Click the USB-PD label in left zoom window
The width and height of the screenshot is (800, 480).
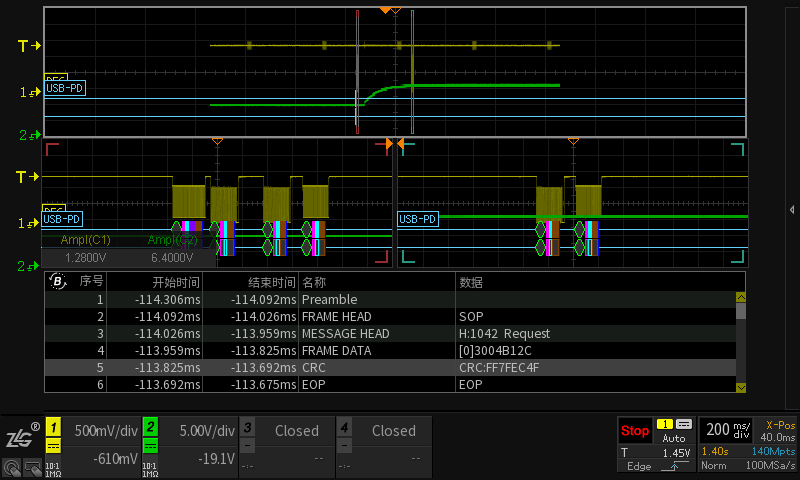tap(63, 219)
